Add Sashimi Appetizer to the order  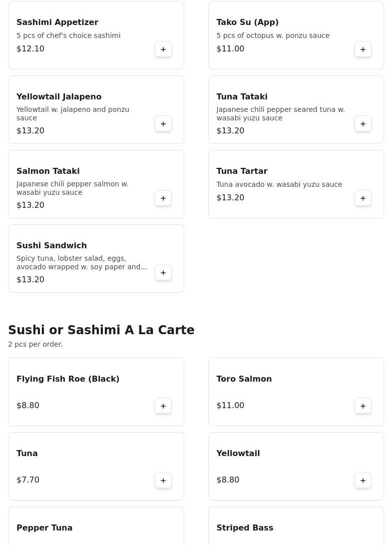pyautogui.click(x=163, y=49)
